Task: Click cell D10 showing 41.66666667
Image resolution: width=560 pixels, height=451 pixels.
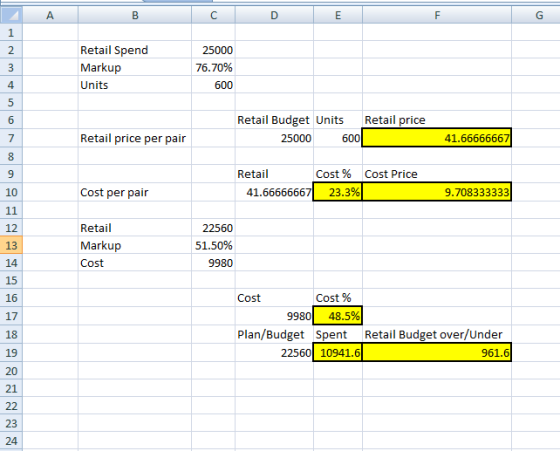Action: pos(274,192)
